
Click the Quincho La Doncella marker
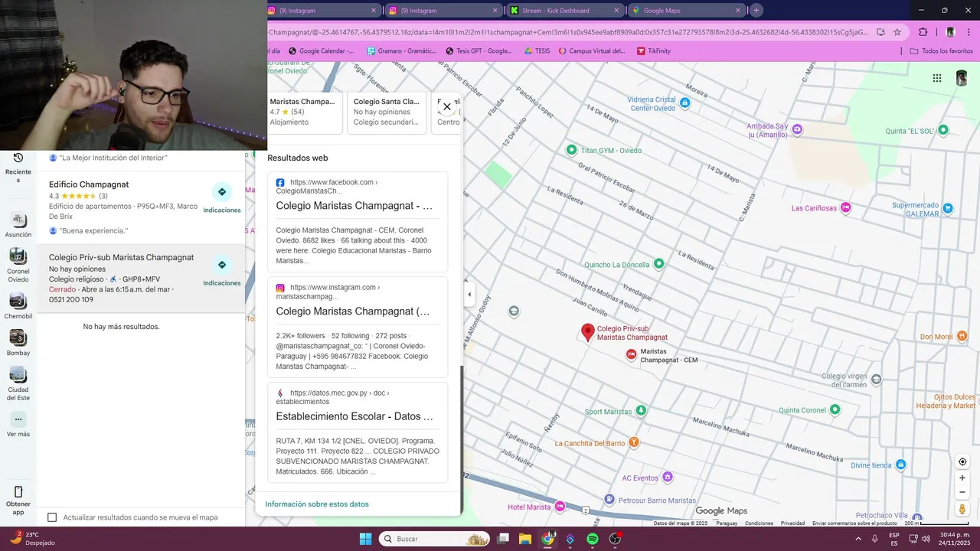658,264
